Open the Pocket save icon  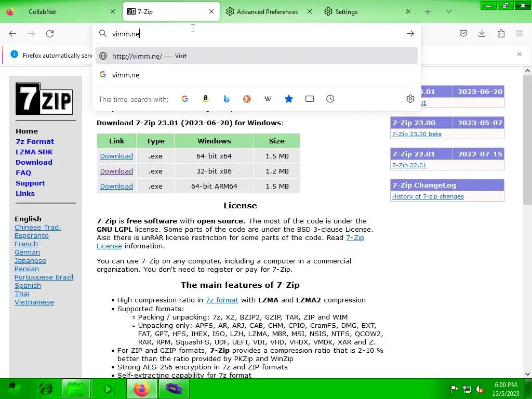[x=463, y=33]
